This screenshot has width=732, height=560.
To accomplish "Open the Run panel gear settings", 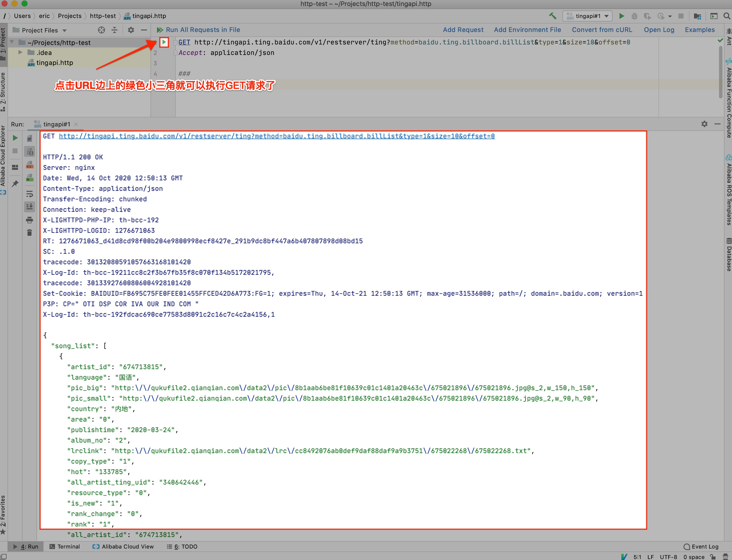I will tap(704, 124).
